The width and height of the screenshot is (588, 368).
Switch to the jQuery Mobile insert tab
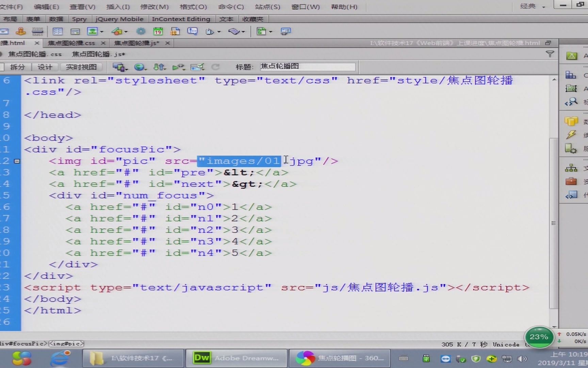point(119,19)
